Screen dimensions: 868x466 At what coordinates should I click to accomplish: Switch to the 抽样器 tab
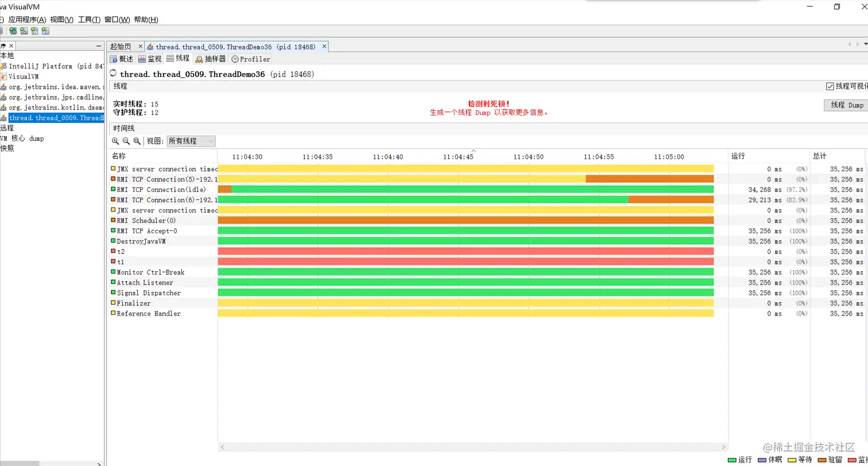211,59
